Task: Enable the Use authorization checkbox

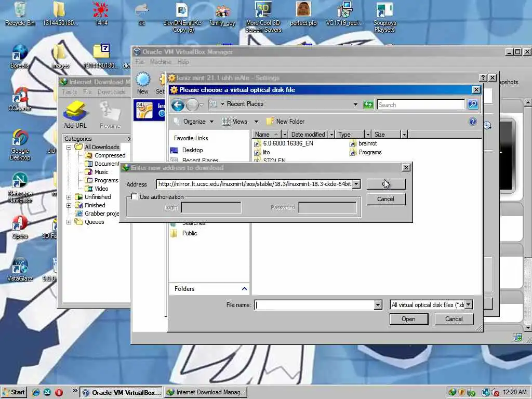Action: pos(134,197)
